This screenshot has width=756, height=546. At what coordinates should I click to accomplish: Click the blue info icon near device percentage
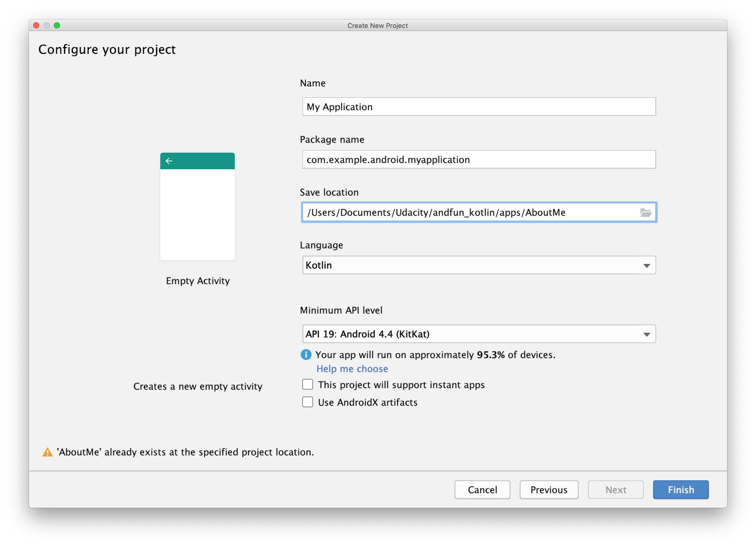306,355
